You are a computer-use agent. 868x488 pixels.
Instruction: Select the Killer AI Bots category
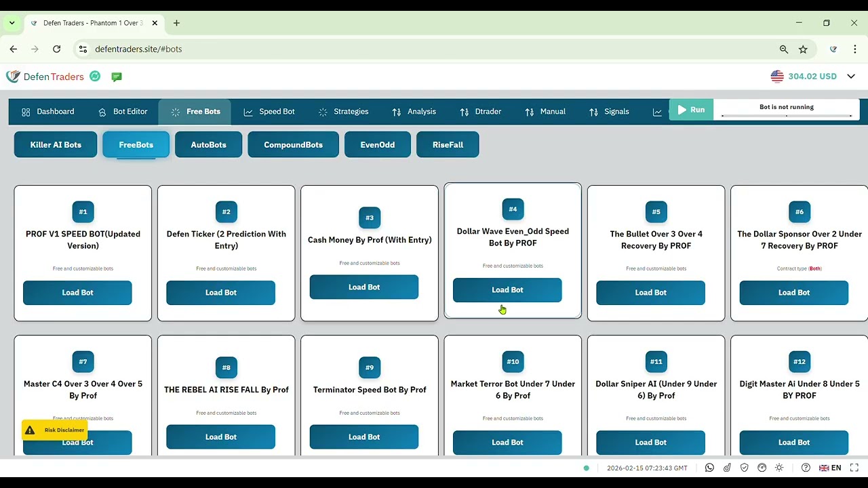click(56, 145)
